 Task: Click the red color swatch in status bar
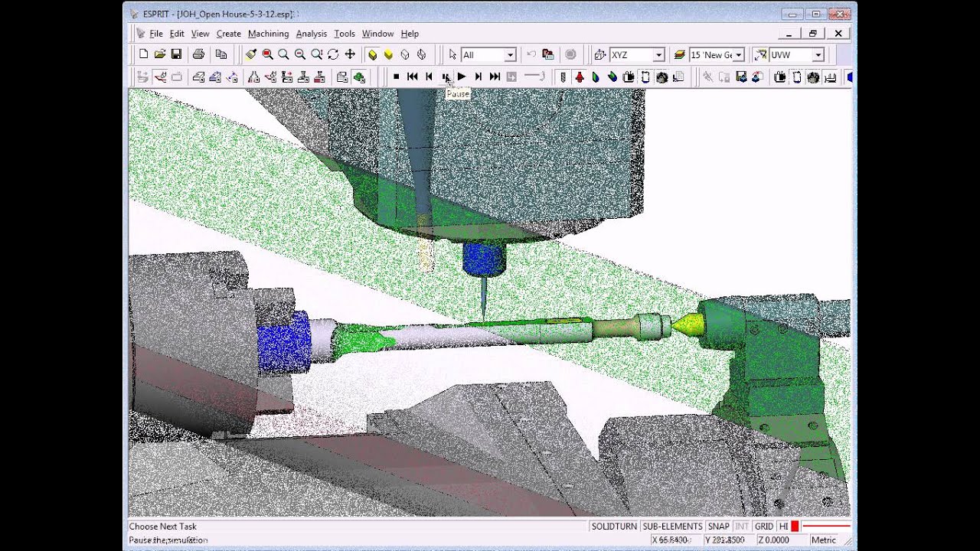(795, 527)
